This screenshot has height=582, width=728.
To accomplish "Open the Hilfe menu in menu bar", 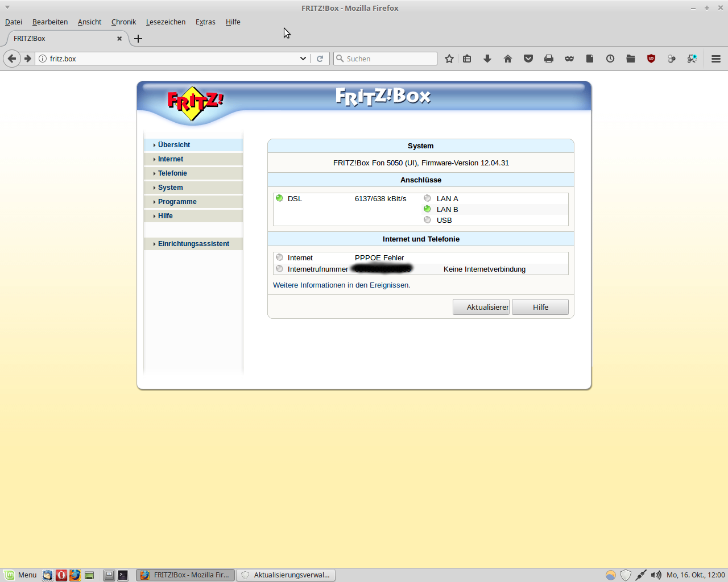I will [233, 22].
